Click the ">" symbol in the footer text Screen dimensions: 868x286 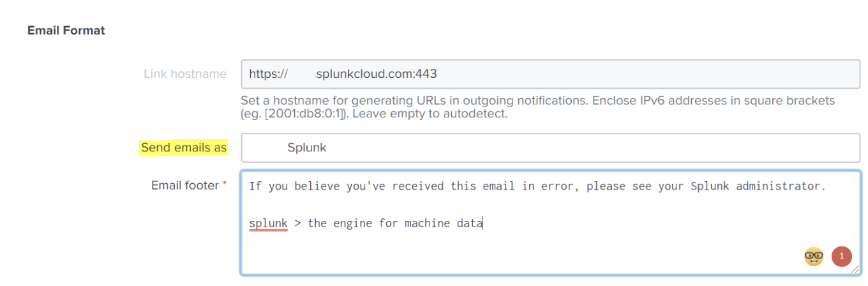pyautogui.click(x=297, y=223)
